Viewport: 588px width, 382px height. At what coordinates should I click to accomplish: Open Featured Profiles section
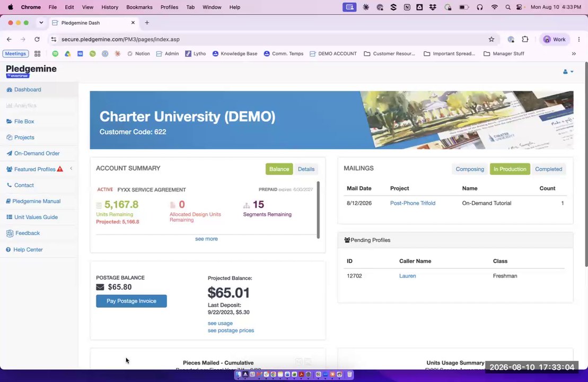click(x=31, y=169)
